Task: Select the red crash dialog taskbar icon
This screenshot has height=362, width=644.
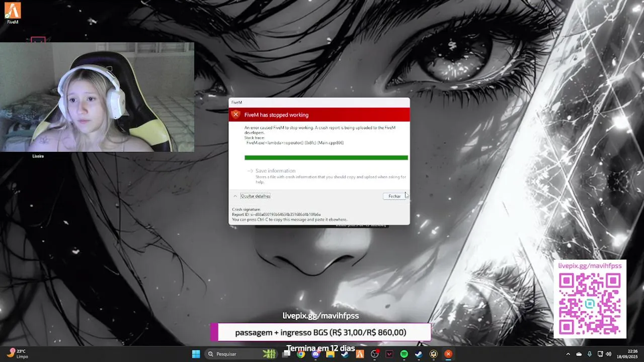Action: 448,354
